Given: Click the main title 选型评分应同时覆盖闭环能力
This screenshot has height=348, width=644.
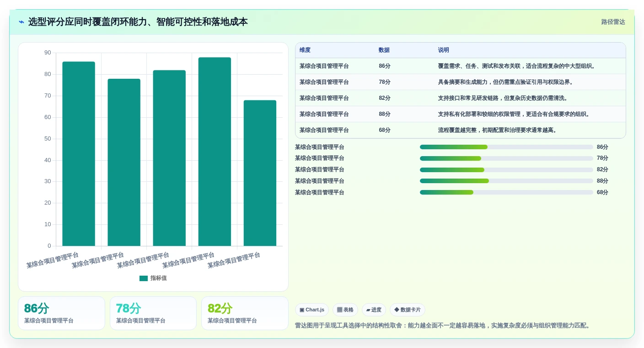Looking at the screenshot, I should [x=138, y=22].
